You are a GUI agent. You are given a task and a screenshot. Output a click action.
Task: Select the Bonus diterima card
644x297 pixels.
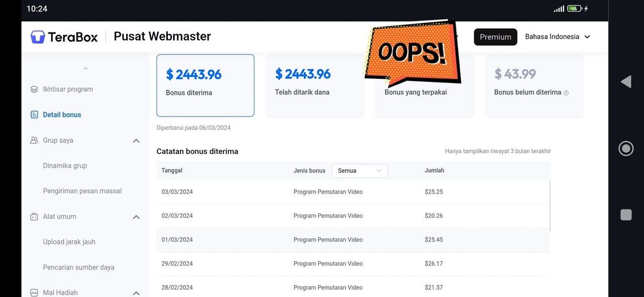pyautogui.click(x=205, y=85)
